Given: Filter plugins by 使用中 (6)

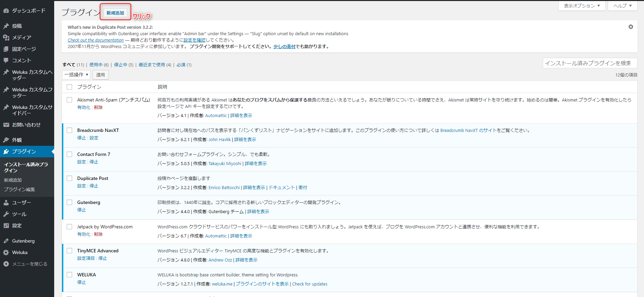Looking at the screenshot, I should click(x=99, y=65).
